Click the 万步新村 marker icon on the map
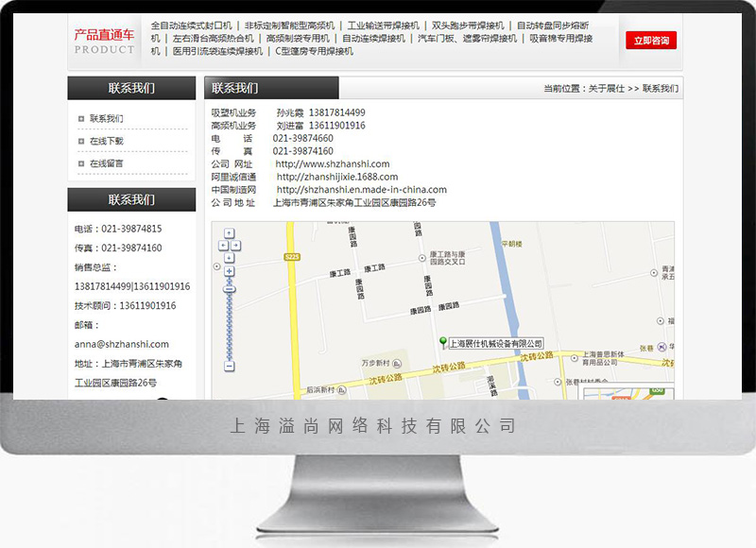 point(399,362)
